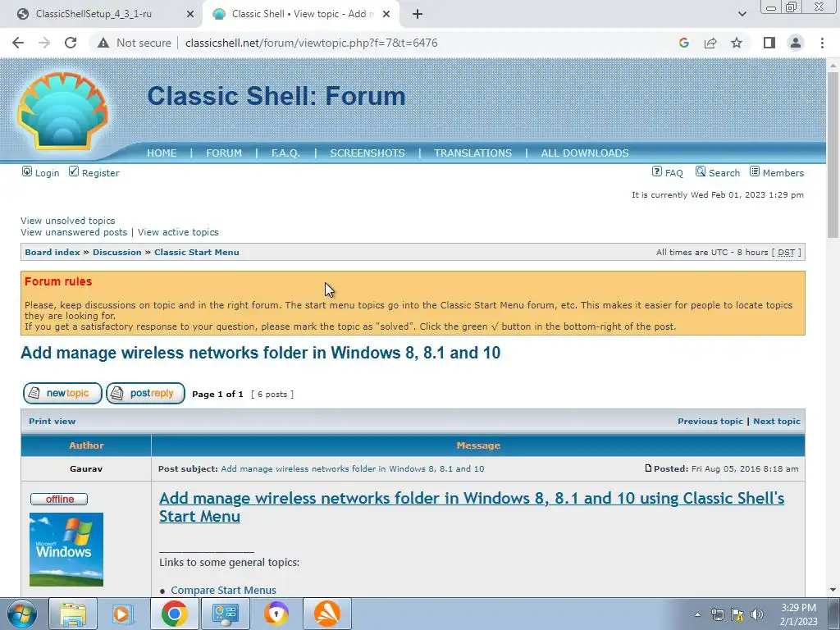Open the TRANSLATIONS navigation item

[473, 153]
